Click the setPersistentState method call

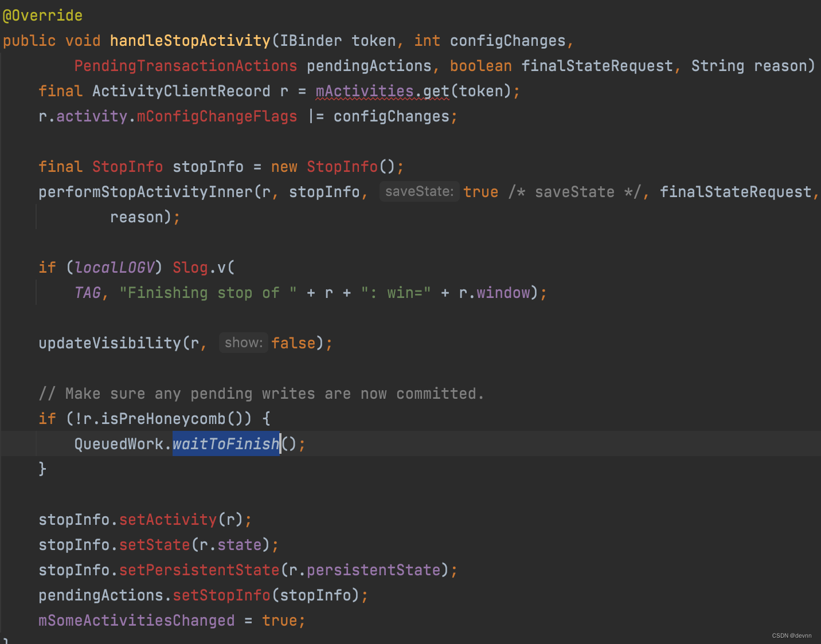coord(199,570)
